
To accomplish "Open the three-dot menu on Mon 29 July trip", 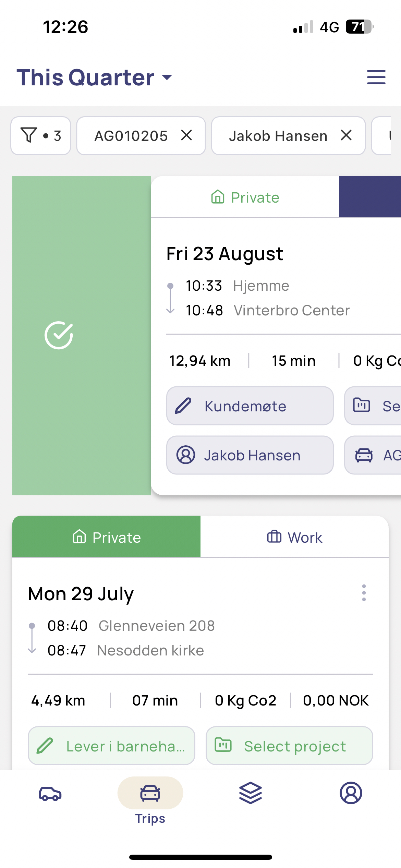I will pyautogui.click(x=364, y=593).
